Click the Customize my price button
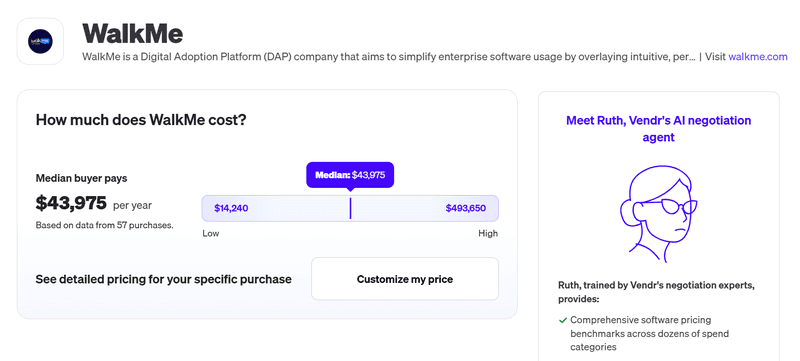This screenshot has height=361, width=800. pos(405,279)
